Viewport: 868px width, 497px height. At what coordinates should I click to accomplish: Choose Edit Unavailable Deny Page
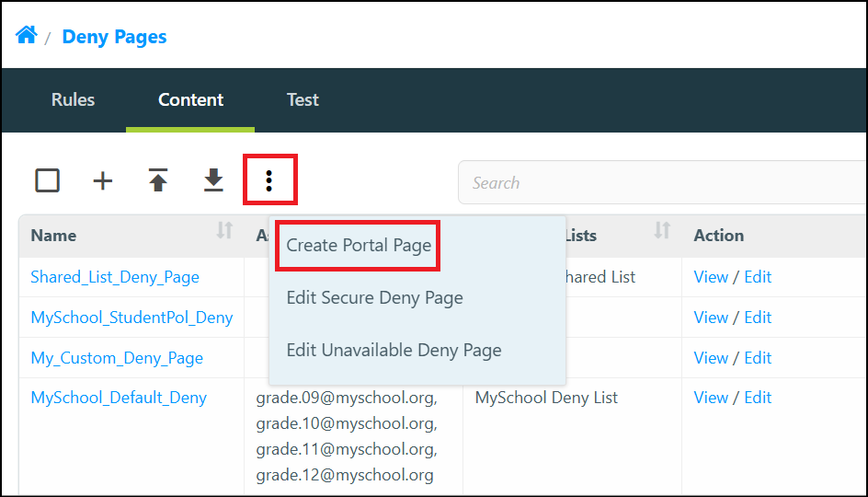pos(394,350)
